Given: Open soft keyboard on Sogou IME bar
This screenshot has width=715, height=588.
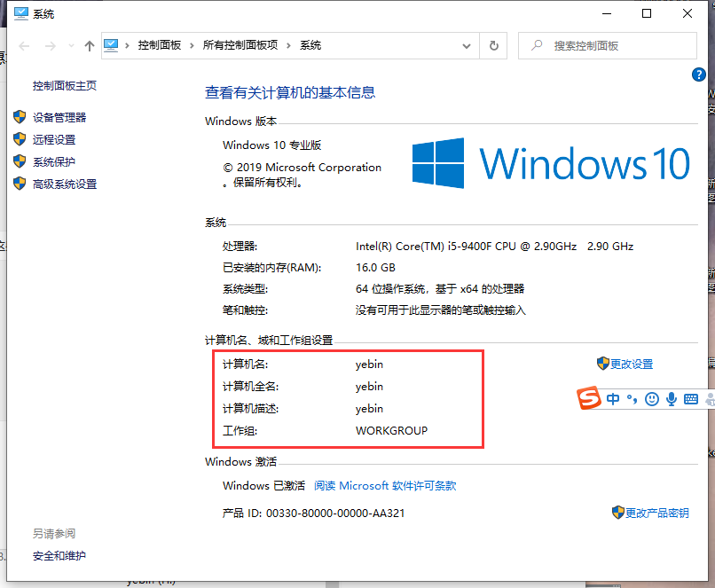Looking at the screenshot, I should pyautogui.click(x=691, y=399).
